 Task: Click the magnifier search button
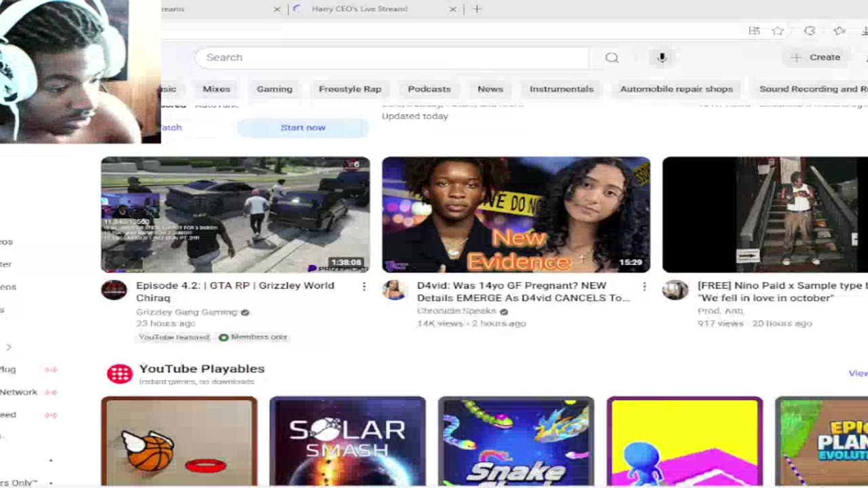click(x=612, y=58)
